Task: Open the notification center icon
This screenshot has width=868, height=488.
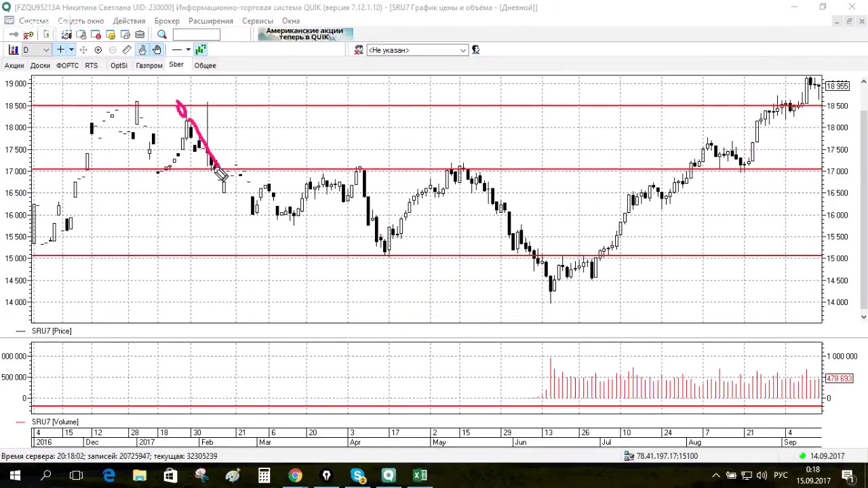Action: [x=848, y=476]
